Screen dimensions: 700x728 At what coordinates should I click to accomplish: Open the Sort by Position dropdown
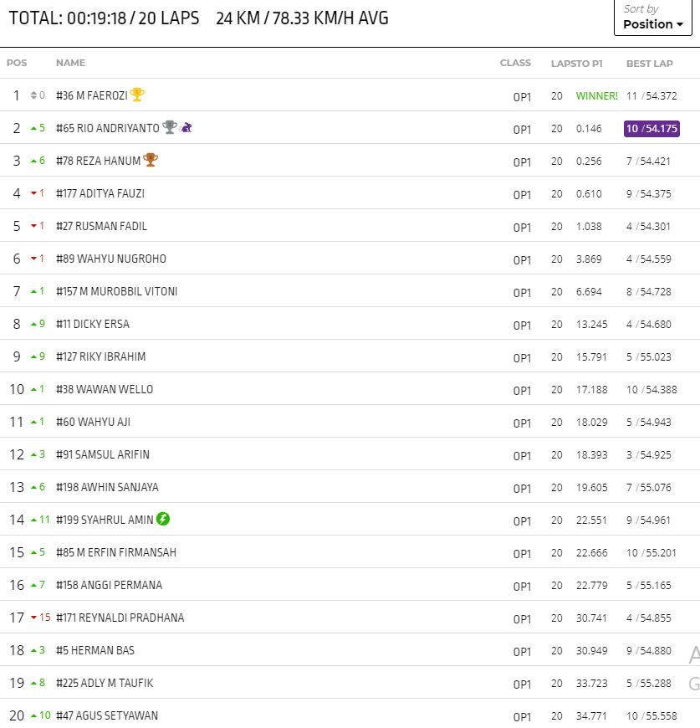pyautogui.click(x=652, y=18)
